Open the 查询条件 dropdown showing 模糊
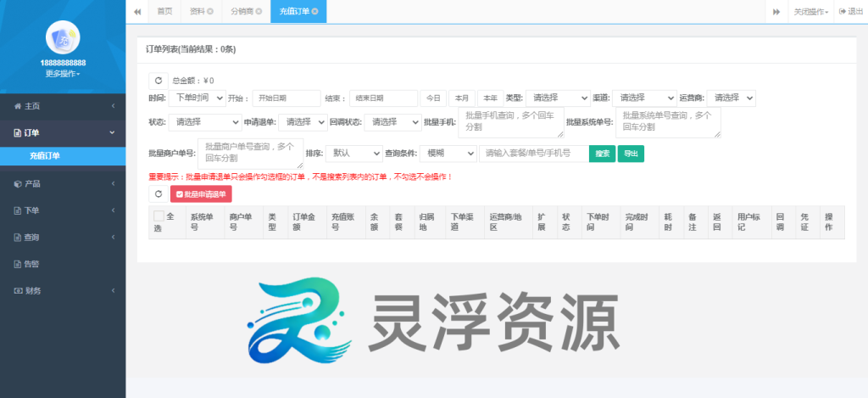This screenshot has width=868, height=398. [448, 153]
